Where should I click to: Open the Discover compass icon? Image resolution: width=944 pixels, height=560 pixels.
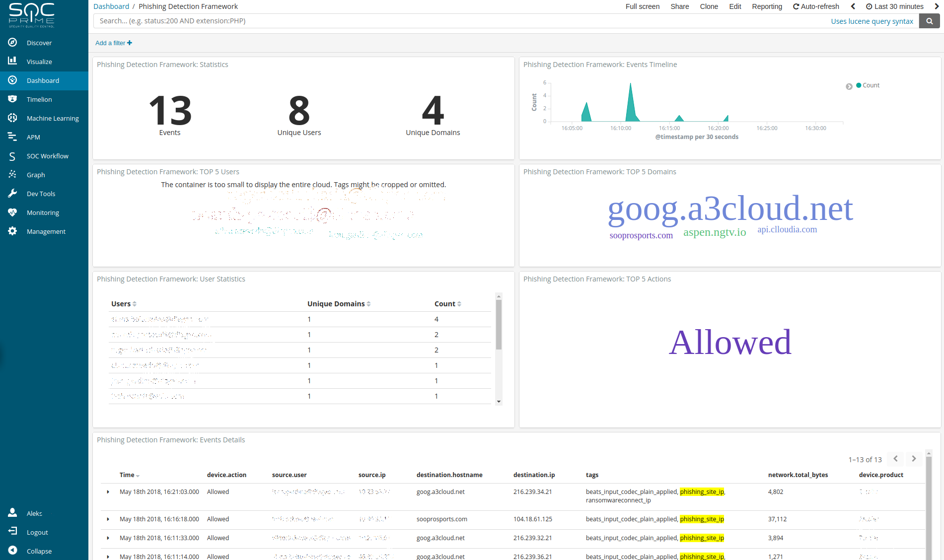point(12,43)
